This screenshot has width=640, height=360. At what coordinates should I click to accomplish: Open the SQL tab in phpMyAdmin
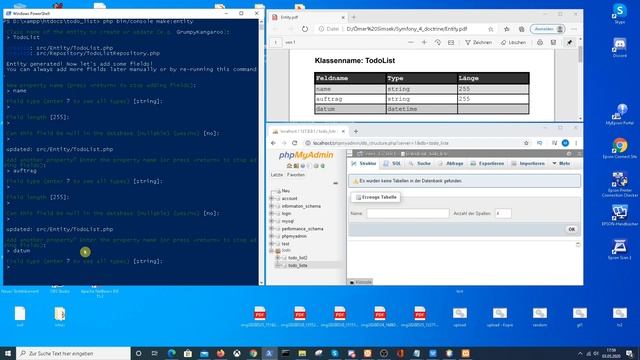(x=392, y=163)
